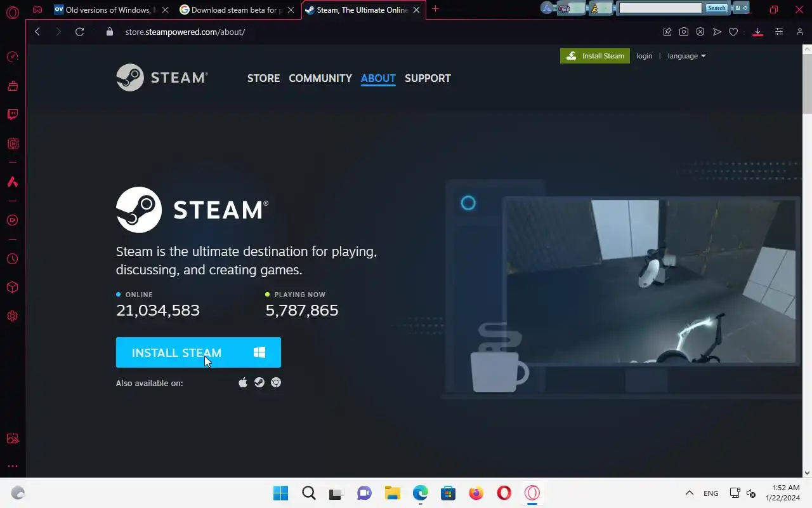Click the Steam logo in page header

[162, 77]
